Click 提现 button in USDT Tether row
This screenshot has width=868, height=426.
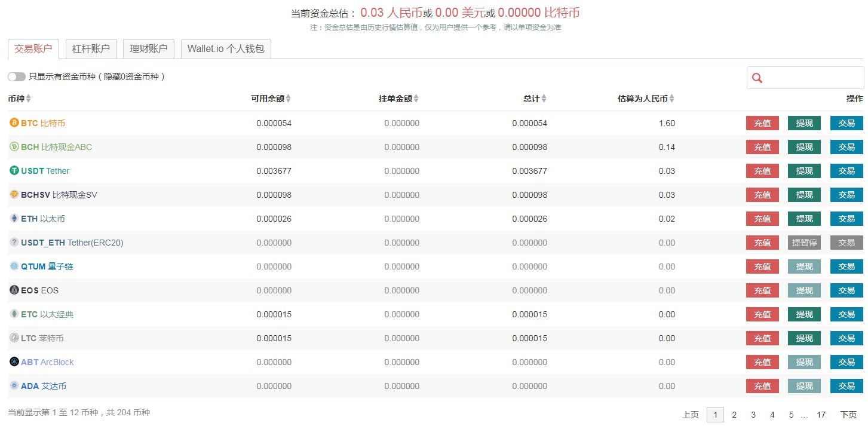(x=804, y=171)
